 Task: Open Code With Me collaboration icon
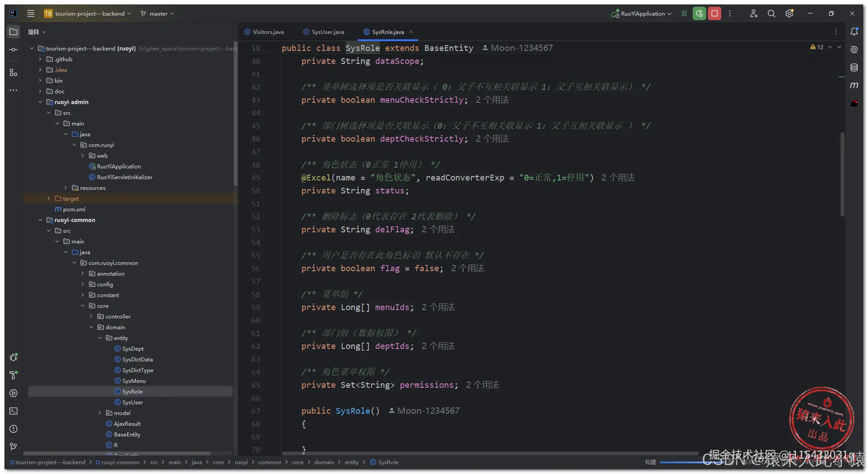click(754, 13)
